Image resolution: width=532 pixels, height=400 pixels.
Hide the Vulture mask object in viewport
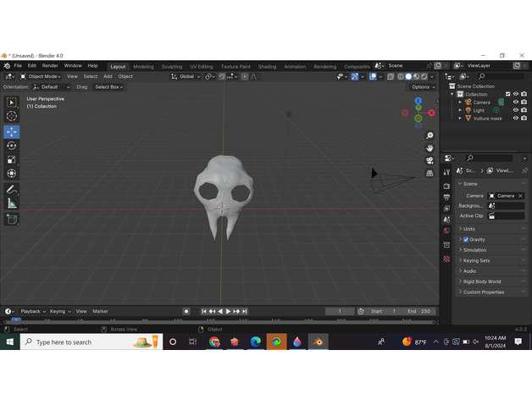click(515, 119)
